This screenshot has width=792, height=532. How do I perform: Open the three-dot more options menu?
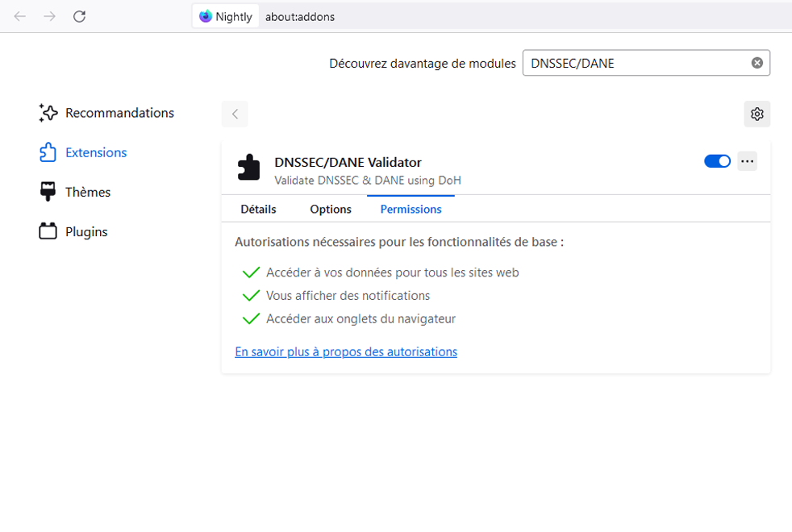click(747, 161)
